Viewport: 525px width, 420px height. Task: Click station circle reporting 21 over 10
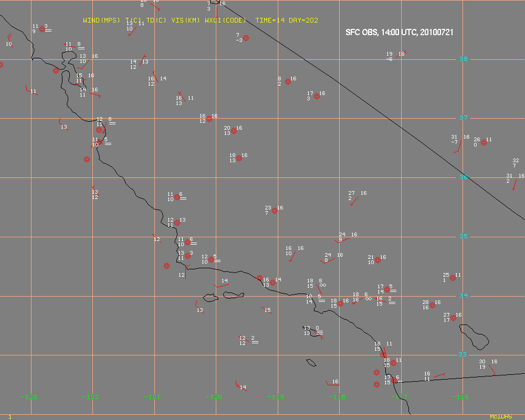point(377,260)
